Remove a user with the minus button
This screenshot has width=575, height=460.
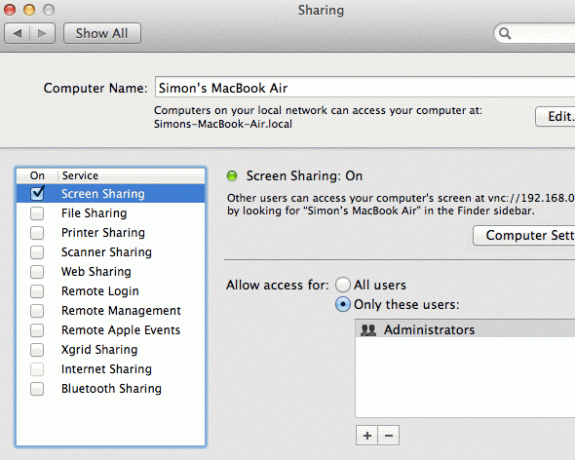[389, 435]
